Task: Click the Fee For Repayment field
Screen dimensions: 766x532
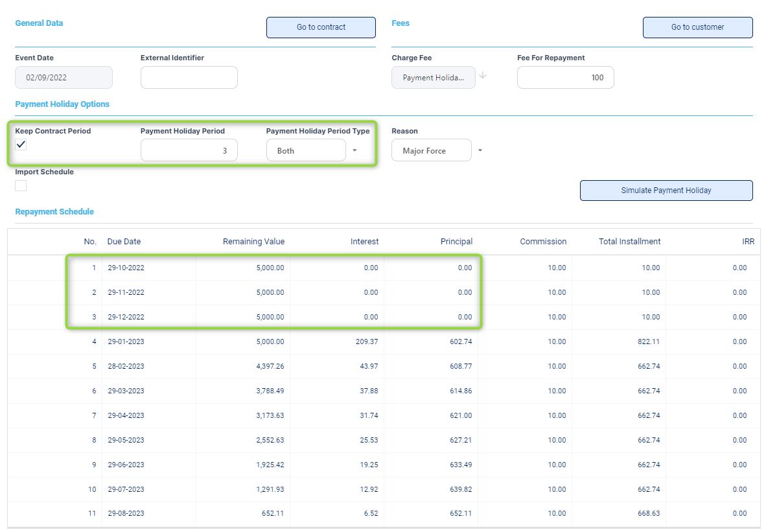Action: [x=565, y=78]
